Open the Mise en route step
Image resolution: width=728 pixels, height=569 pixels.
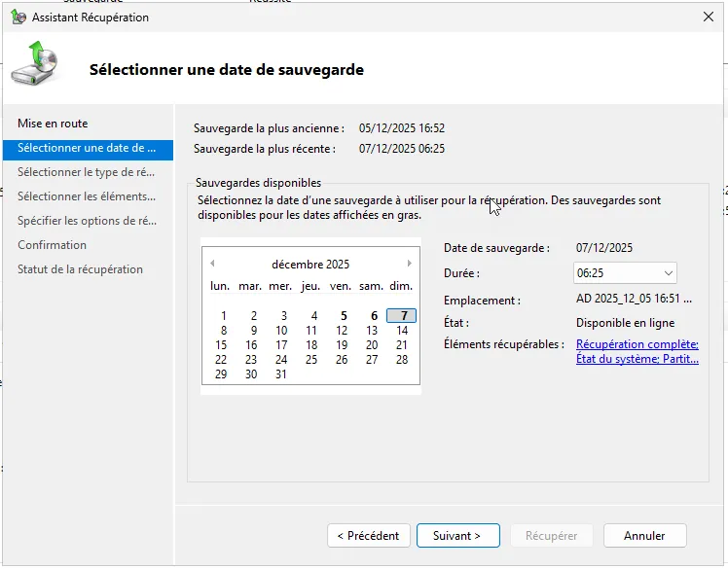point(53,124)
